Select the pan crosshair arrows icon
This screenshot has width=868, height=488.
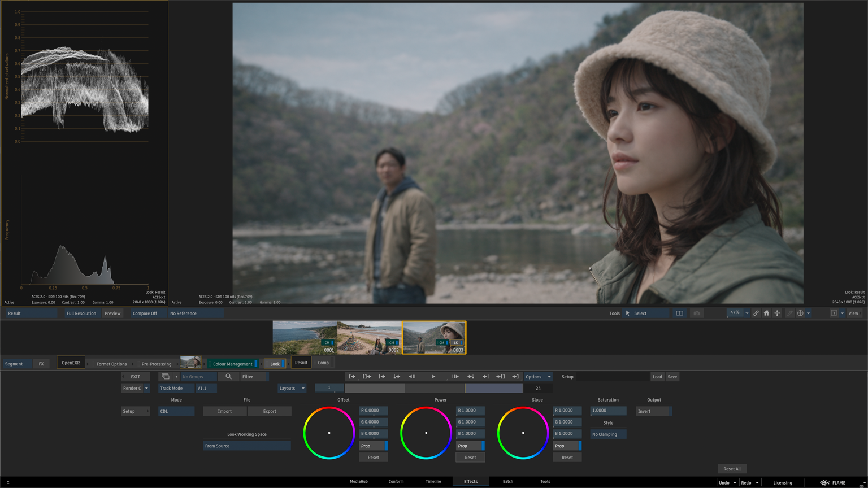tap(777, 313)
